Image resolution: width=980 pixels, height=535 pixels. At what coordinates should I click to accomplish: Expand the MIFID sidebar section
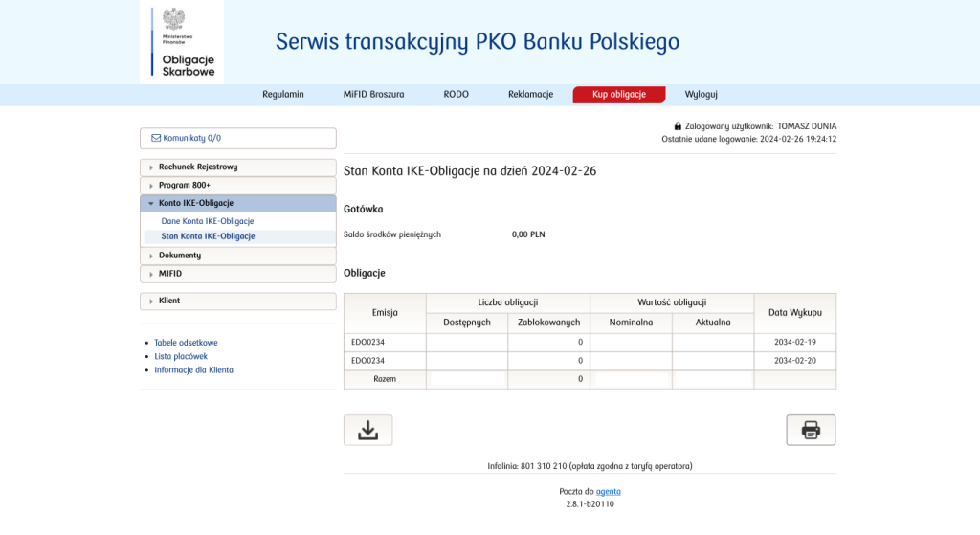[x=238, y=274]
